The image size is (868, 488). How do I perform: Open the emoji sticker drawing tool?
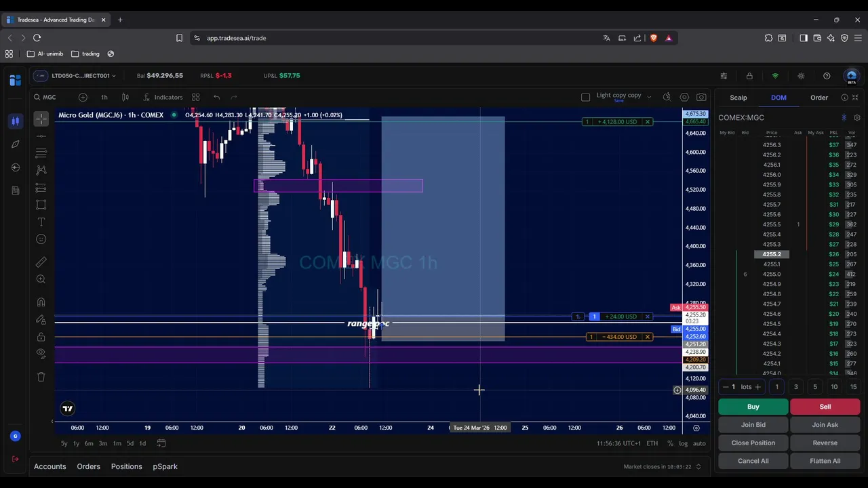[41, 239]
